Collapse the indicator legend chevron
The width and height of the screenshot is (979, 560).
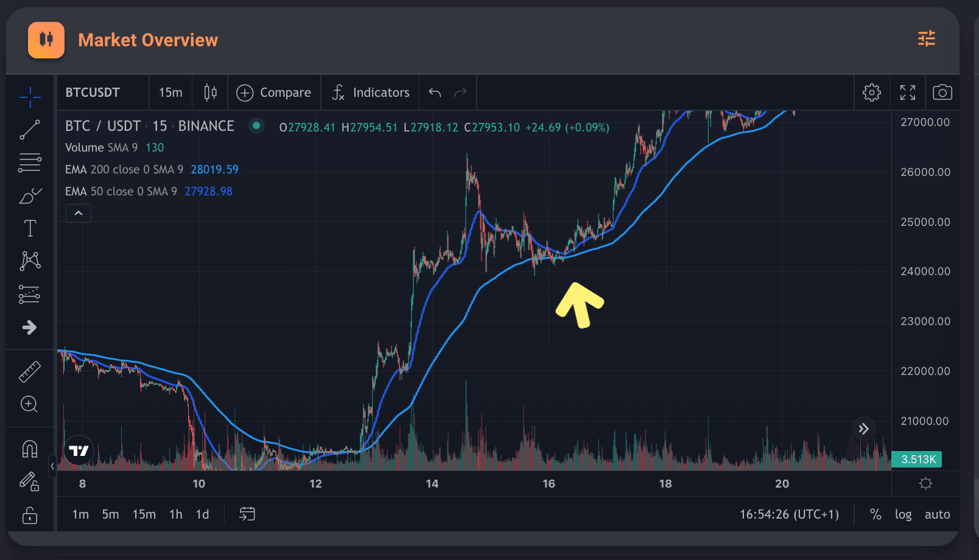[79, 213]
